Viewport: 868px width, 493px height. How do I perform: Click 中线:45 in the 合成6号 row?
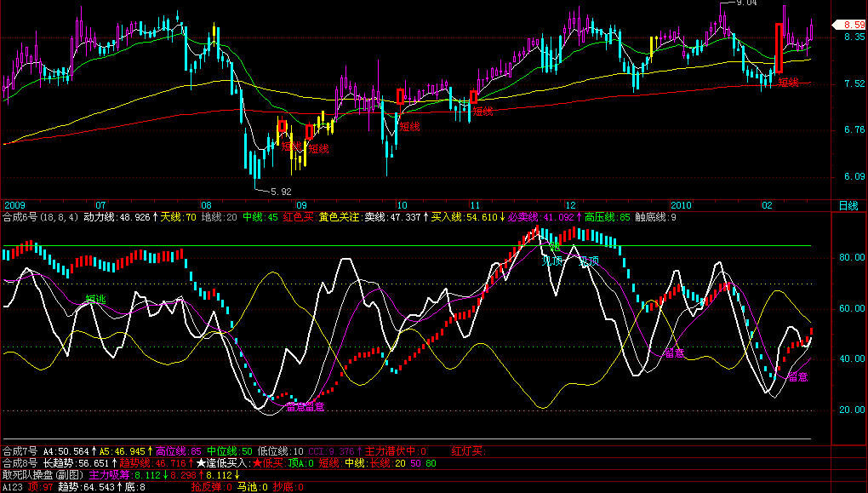(260, 217)
